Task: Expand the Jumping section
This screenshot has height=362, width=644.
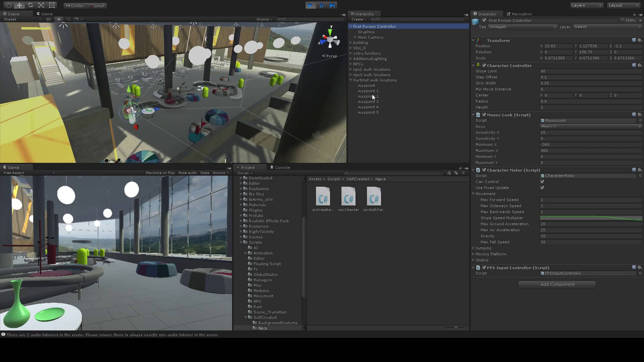Action: (x=473, y=248)
